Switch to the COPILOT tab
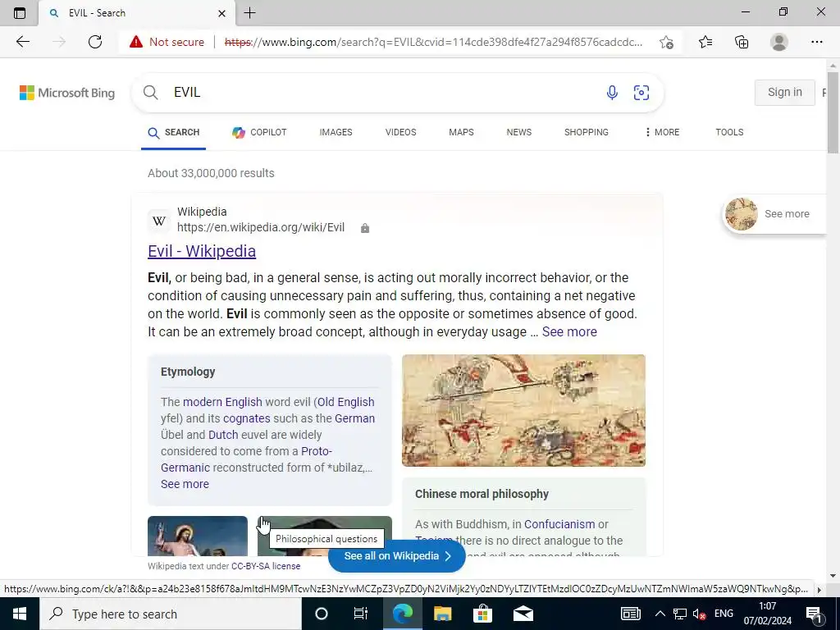840x630 pixels. (259, 132)
